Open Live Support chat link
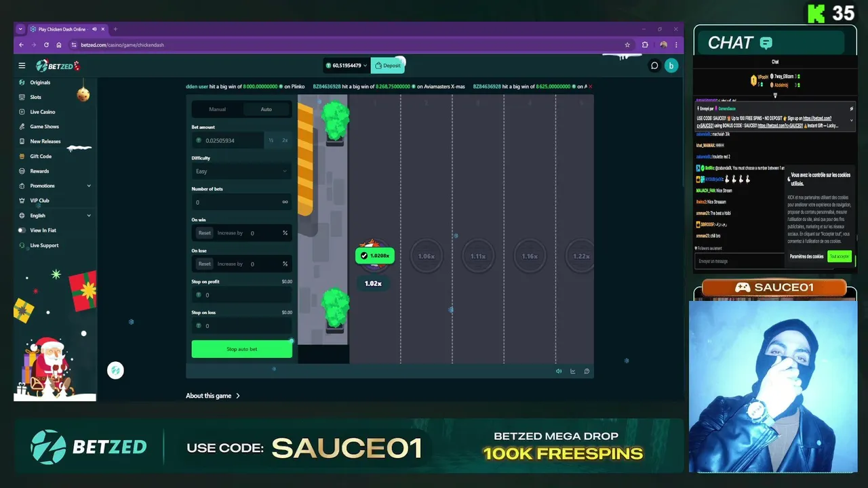 (x=44, y=245)
